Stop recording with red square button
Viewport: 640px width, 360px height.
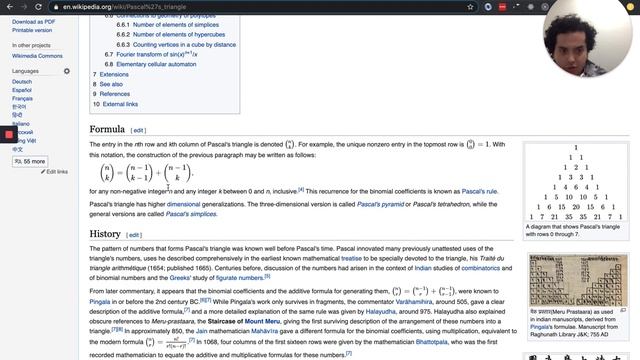[9, 134]
